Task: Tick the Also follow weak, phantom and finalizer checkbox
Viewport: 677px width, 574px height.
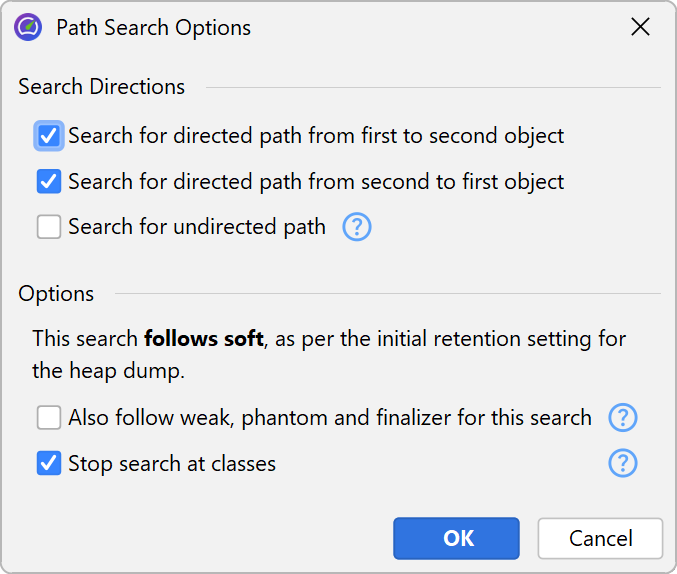Action: point(49,417)
